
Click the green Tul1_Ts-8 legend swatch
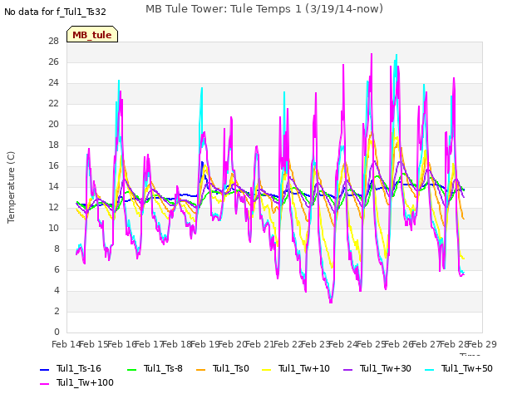131,369
